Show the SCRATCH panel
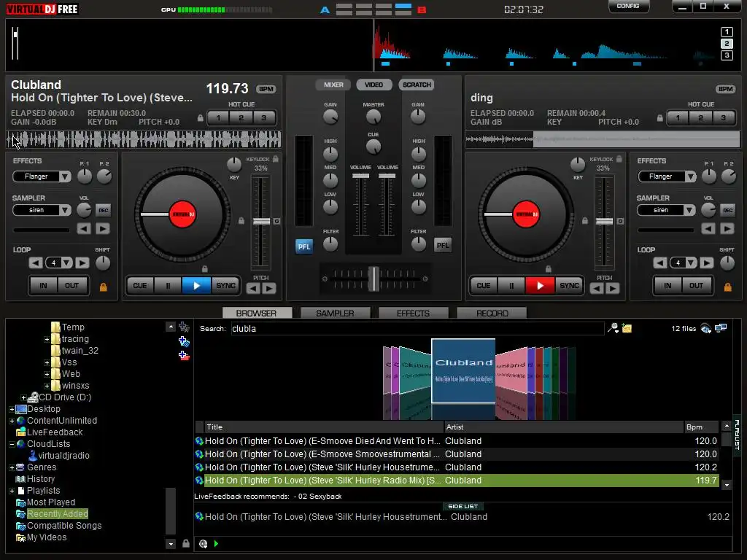This screenshot has height=560, width=747. click(x=417, y=85)
